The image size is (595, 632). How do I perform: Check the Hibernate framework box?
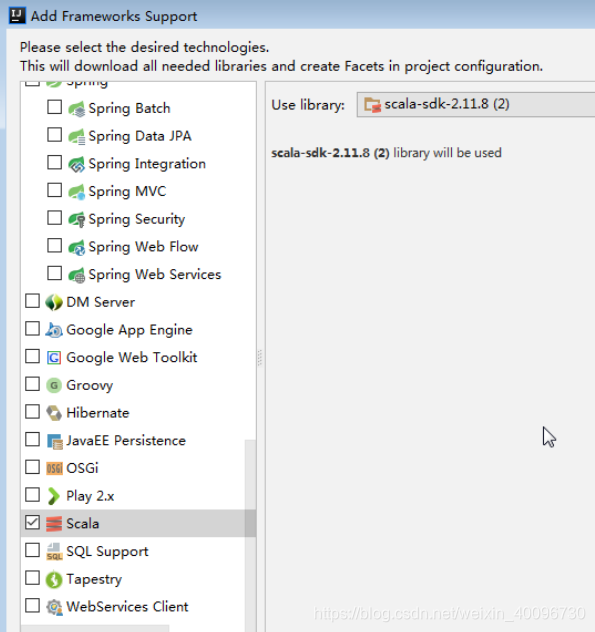click(x=32, y=412)
